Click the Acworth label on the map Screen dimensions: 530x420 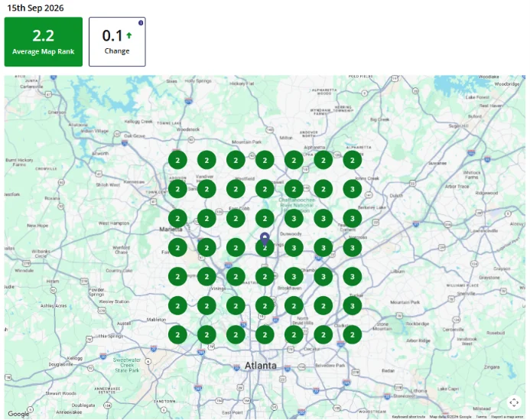coord(100,153)
